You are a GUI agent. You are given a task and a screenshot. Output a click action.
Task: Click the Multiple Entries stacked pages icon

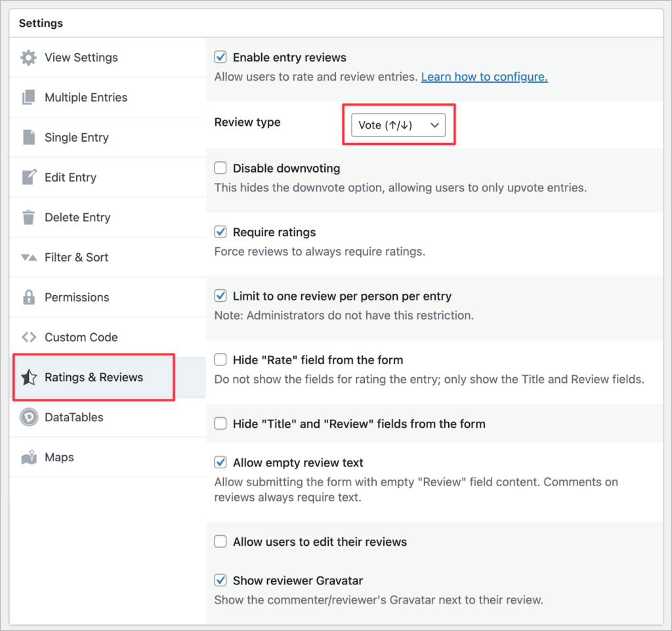click(29, 97)
